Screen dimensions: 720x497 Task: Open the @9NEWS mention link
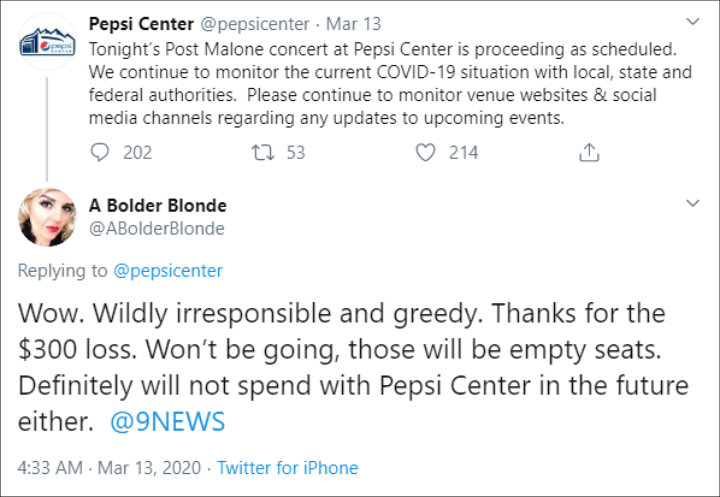pos(168,422)
